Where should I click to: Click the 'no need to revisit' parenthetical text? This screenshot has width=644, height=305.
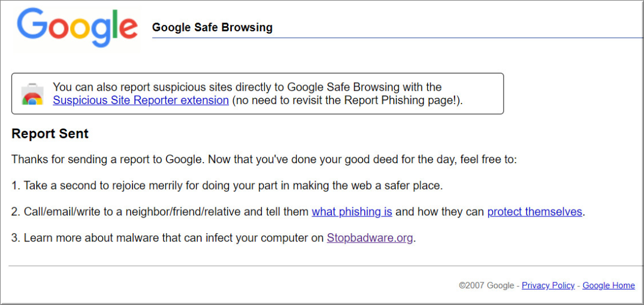pos(347,100)
